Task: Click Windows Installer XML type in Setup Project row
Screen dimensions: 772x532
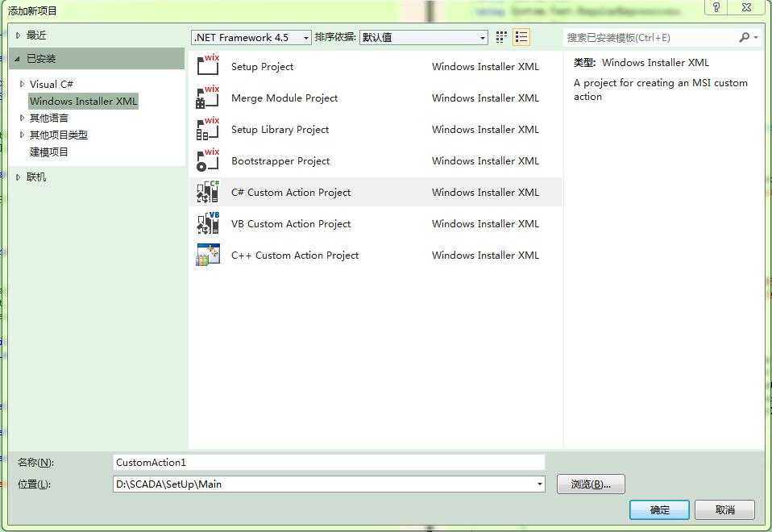Action: pyautogui.click(x=485, y=66)
